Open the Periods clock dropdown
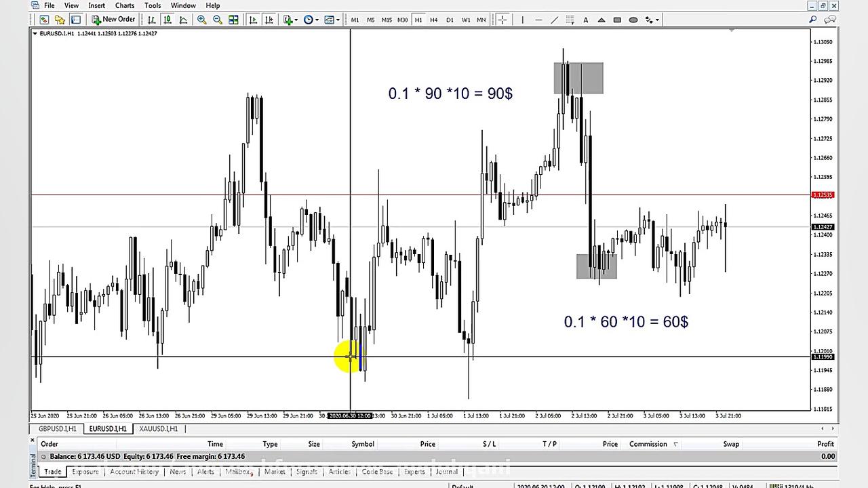Image resolution: width=868 pixels, height=488 pixels. tap(311, 20)
